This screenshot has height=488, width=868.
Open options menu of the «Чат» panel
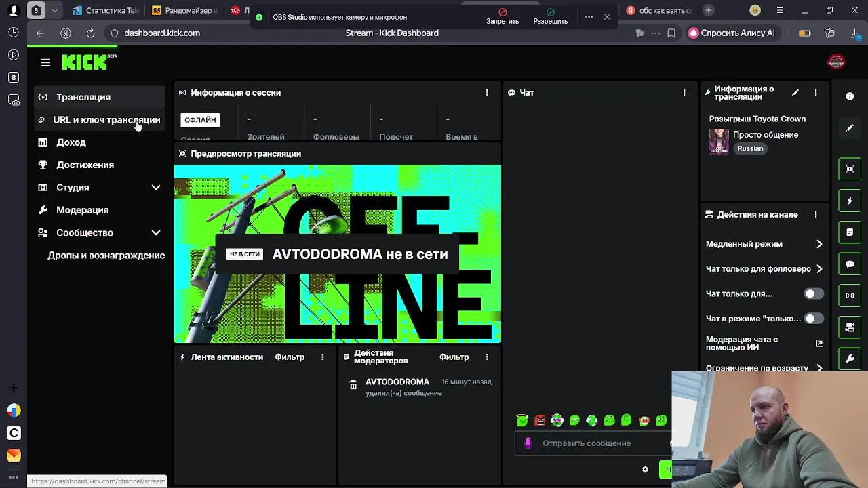tap(684, 93)
